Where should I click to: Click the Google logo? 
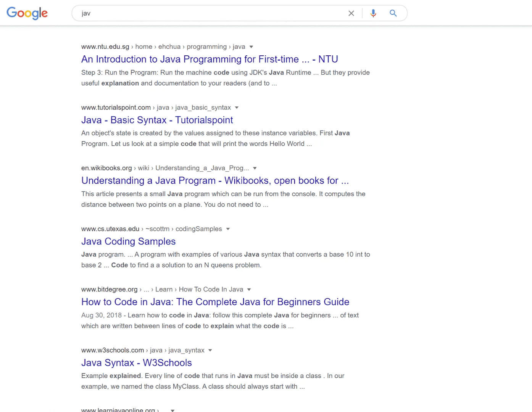pyautogui.click(x=27, y=13)
